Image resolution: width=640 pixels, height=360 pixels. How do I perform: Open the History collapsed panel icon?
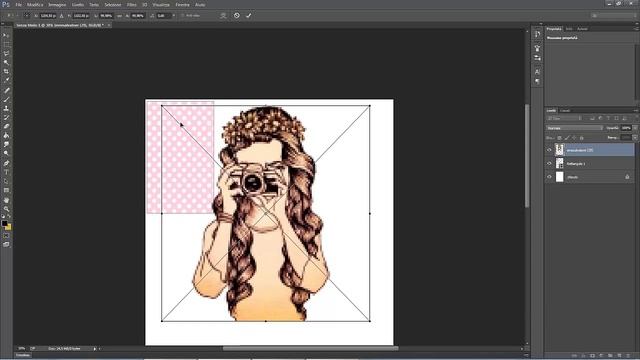pyautogui.click(x=537, y=34)
